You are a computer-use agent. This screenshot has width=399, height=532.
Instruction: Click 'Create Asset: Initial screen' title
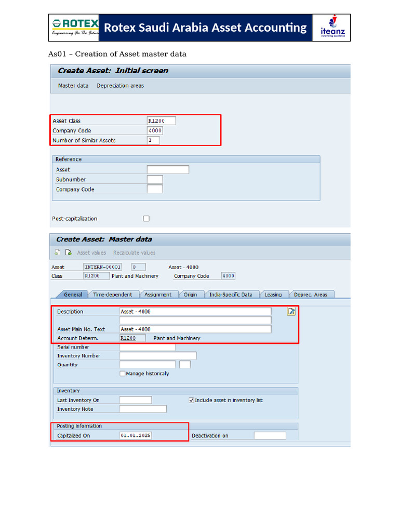point(113,71)
